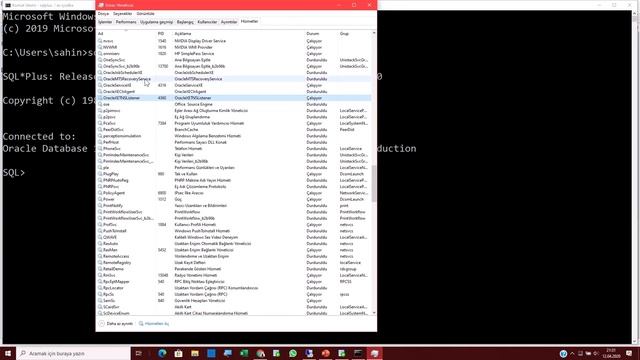The image size is (640, 360).
Task: Select the RetailDemo service row
Action: tap(234, 269)
